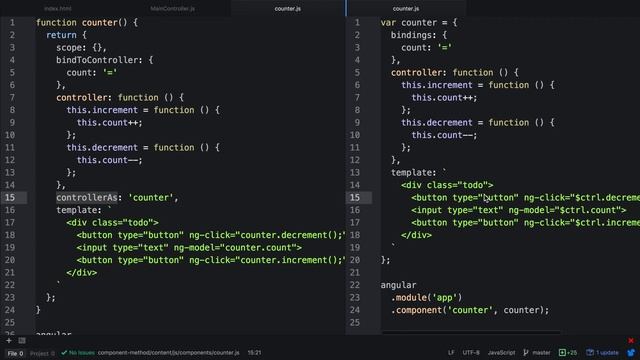Click the red X icon bottom right
The image size is (640, 360).
631,340
